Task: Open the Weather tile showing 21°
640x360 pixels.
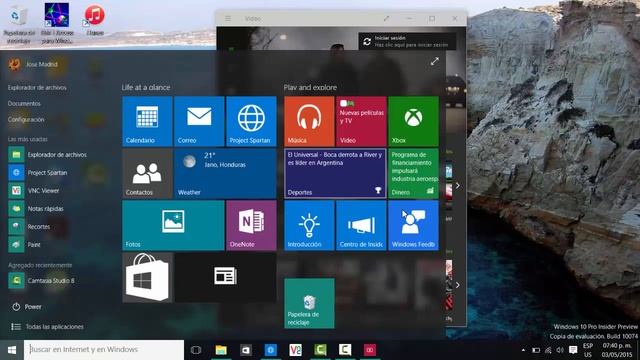Action: (x=225, y=173)
